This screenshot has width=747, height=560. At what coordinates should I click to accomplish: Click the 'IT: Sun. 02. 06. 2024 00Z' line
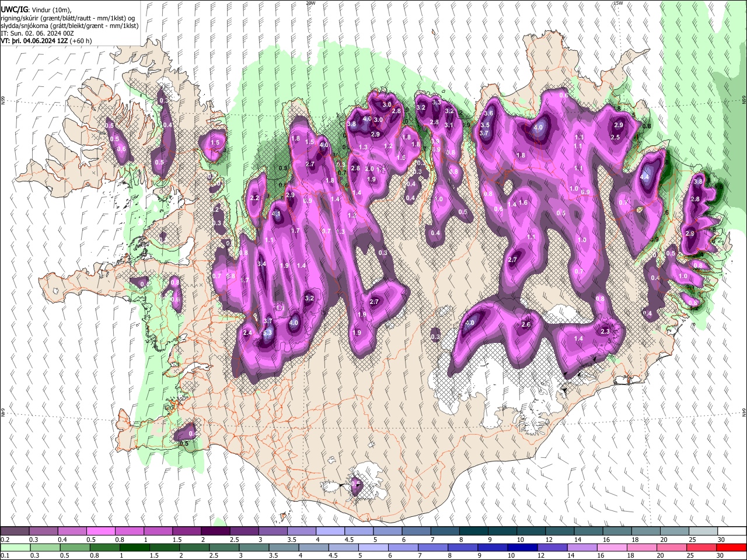[37, 33]
